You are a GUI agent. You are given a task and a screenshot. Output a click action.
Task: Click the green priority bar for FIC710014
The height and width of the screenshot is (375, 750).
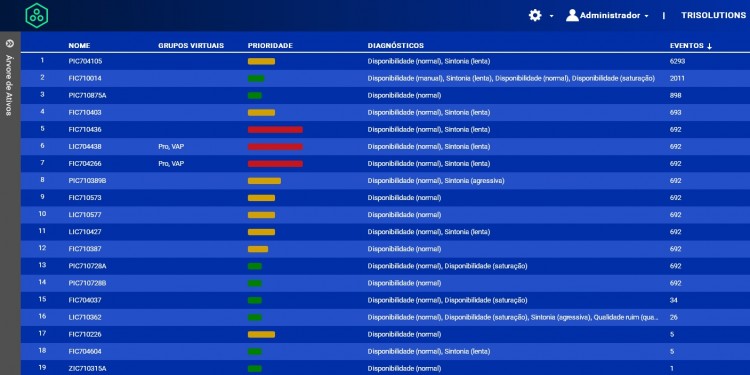pyautogui.click(x=256, y=78)
